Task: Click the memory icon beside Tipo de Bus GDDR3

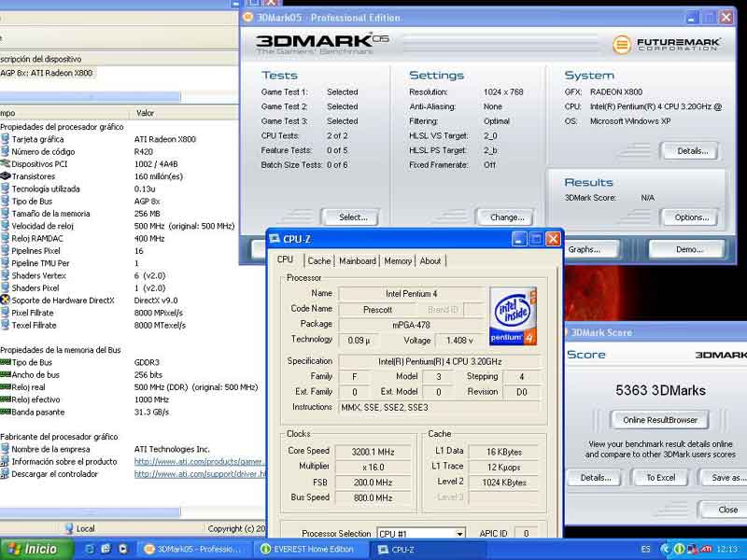Action: (x=6, y=363)
